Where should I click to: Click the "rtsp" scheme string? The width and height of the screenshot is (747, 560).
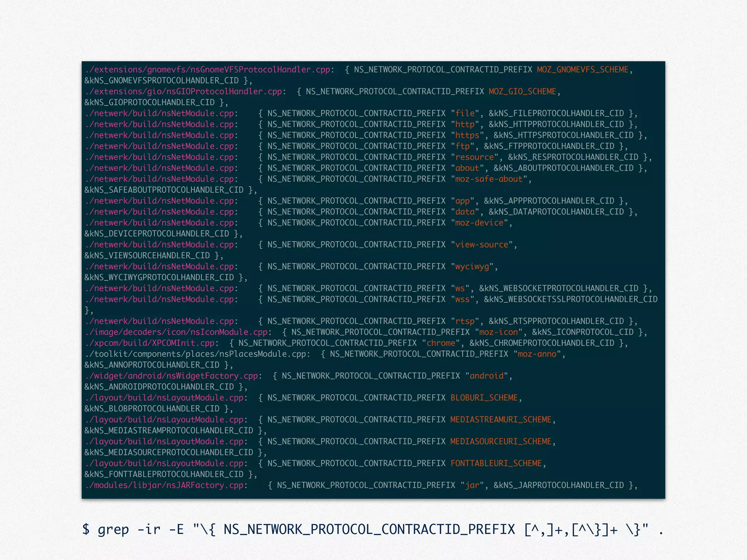point(465,321)
